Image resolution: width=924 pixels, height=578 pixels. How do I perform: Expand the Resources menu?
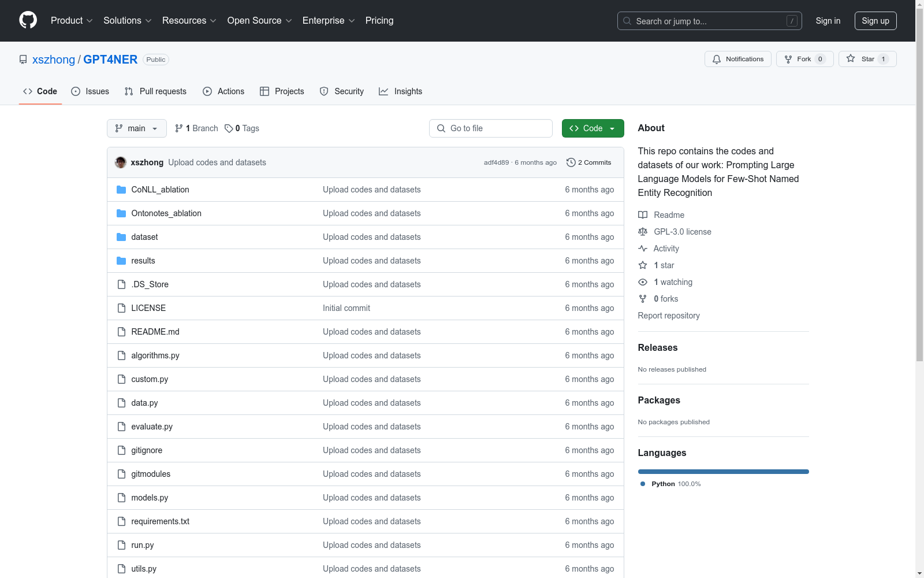[x=189, y=20]
